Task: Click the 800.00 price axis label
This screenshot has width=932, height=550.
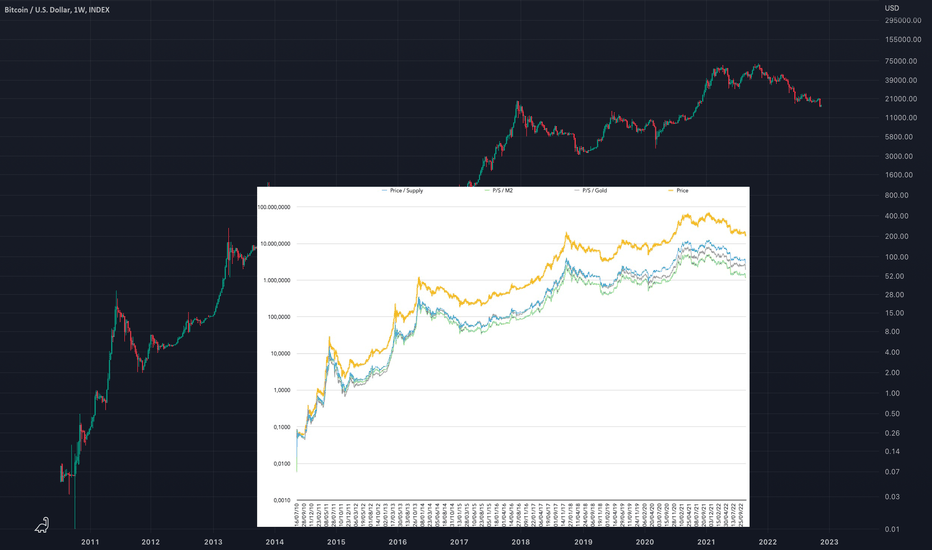Action: pos(896,196)
